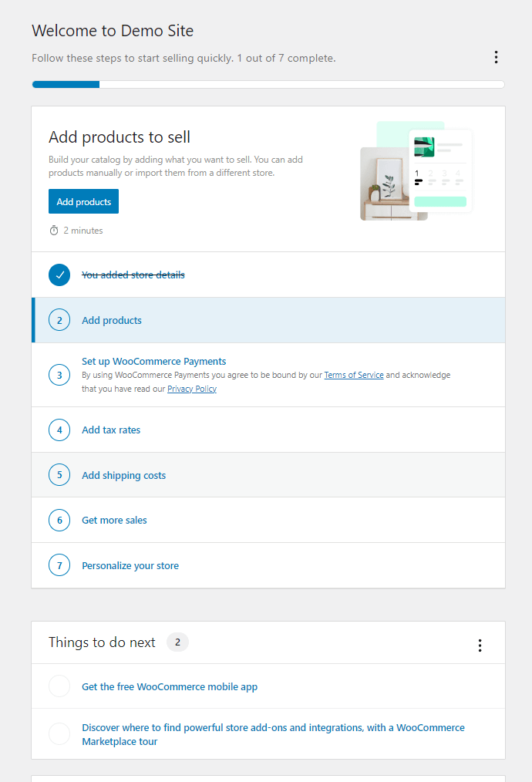532x782 pixels.
Task: Open the setup task list options menu
Action: [x=496, y=57]
